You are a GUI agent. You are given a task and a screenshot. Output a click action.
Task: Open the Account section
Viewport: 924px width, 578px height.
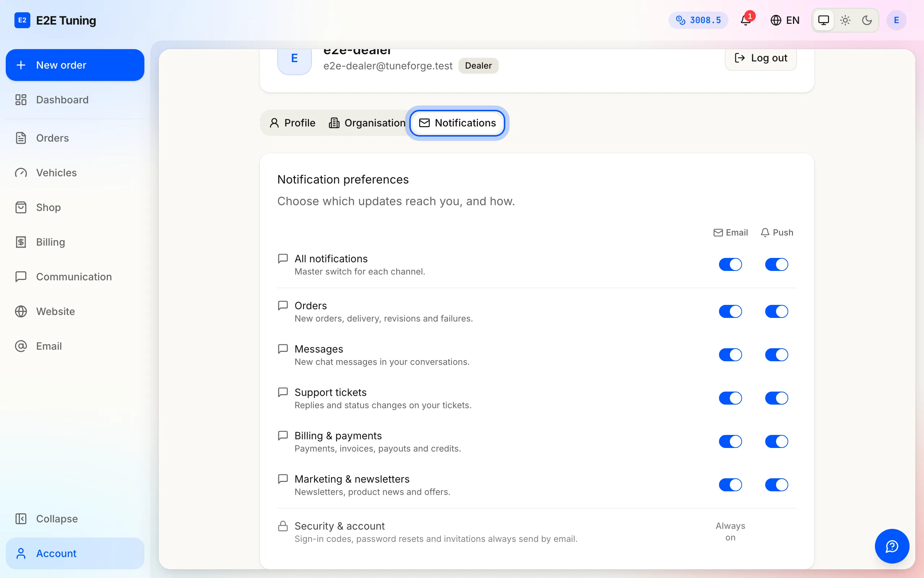[75, 553]
